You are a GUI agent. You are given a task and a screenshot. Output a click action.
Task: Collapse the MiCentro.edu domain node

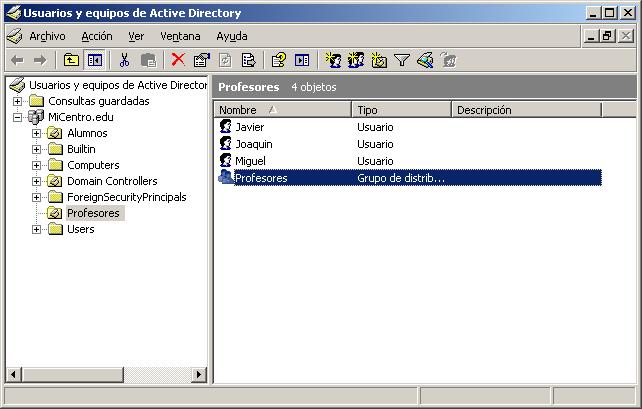point(18,117)
